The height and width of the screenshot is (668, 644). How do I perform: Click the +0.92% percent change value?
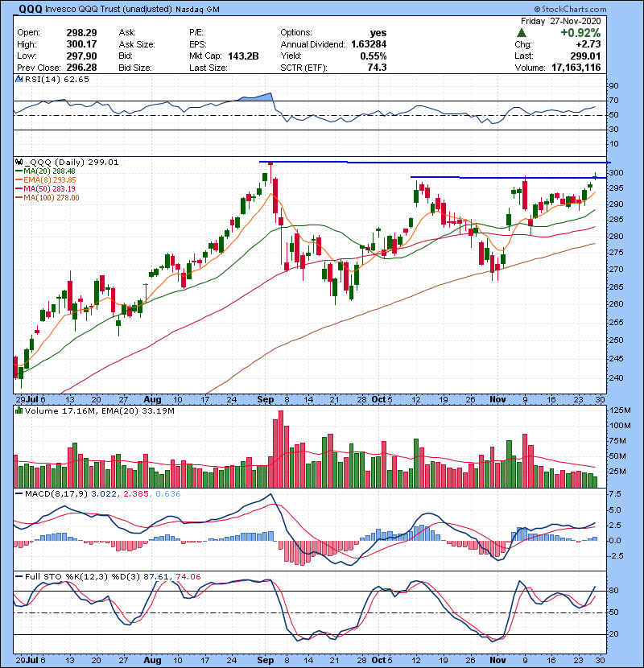point(580,33)
